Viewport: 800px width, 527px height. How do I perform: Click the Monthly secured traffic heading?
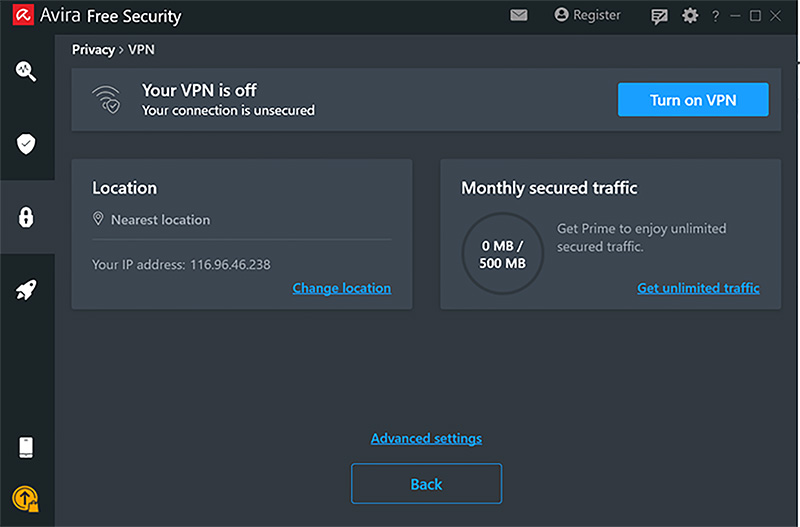(x=549, y=188)
